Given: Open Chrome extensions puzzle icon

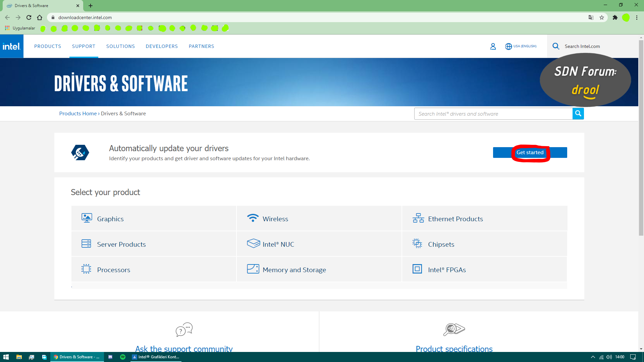Looking at the screenshot, I should [x=615, y=17].
